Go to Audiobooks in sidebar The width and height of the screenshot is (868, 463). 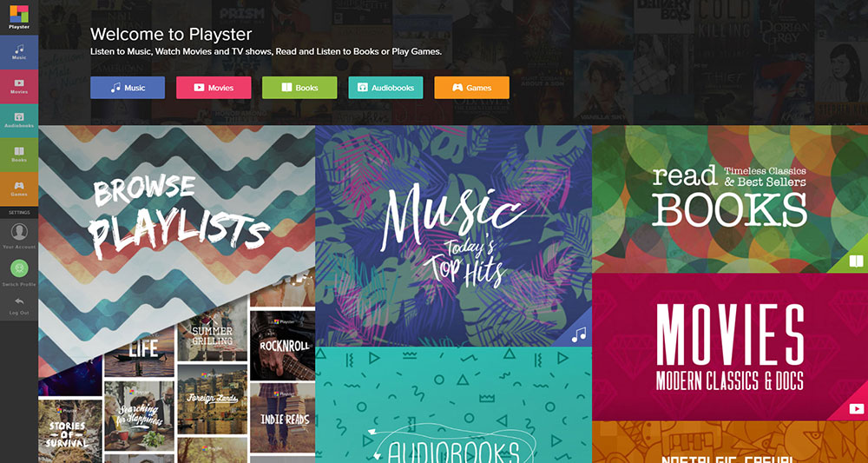tap(19, 120)
